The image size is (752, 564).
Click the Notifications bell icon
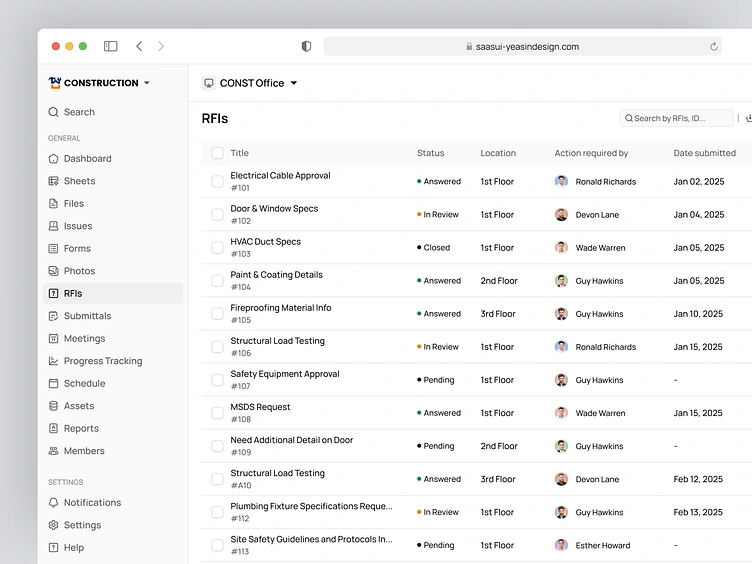click(x=53, y=503)
